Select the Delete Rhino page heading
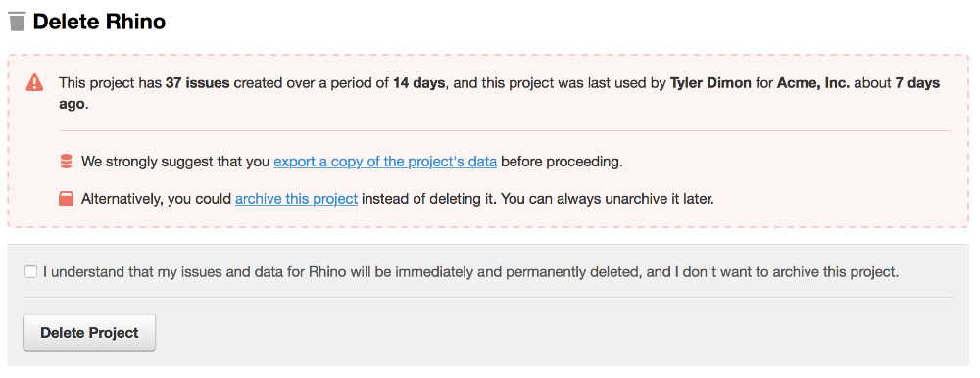980x378 pixels. [99, 23]
